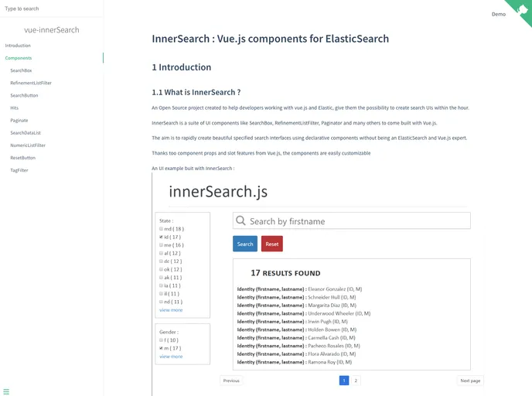Check the nd (11) state checkbox

[x=161, y=302]
